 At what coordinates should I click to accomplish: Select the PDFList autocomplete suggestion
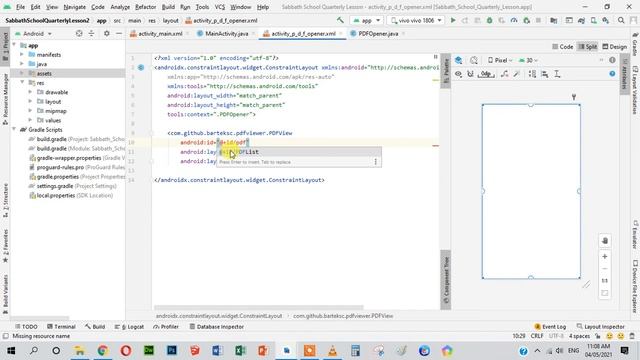point(299,152)
